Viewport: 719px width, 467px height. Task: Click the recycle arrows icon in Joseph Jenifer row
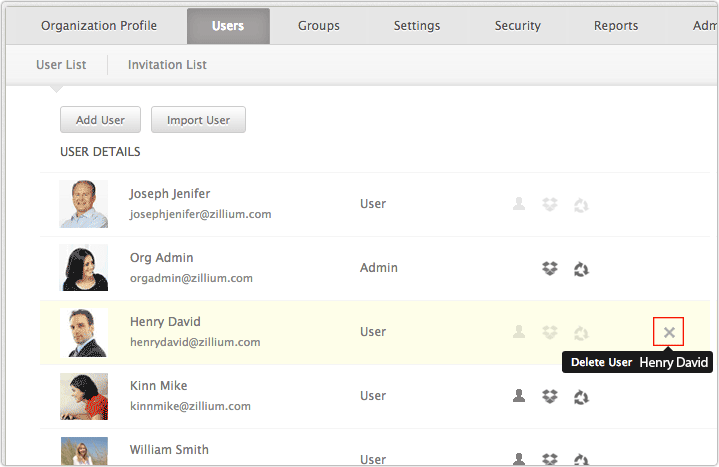581,205
